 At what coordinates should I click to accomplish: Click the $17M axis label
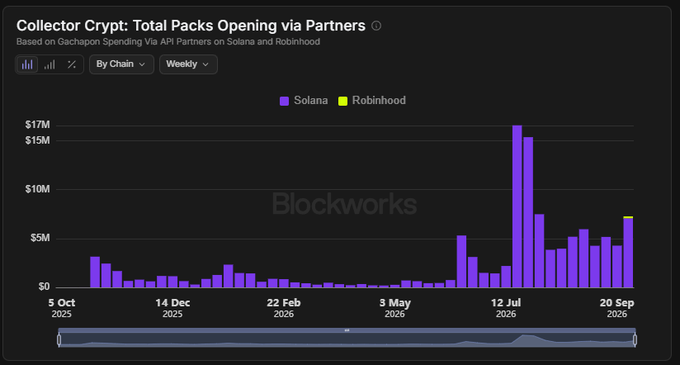click(x=38, y=125)
